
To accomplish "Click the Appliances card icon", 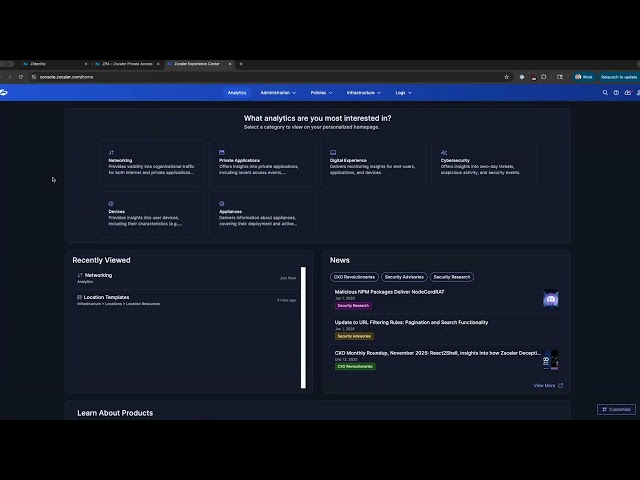I will point(222,204).
